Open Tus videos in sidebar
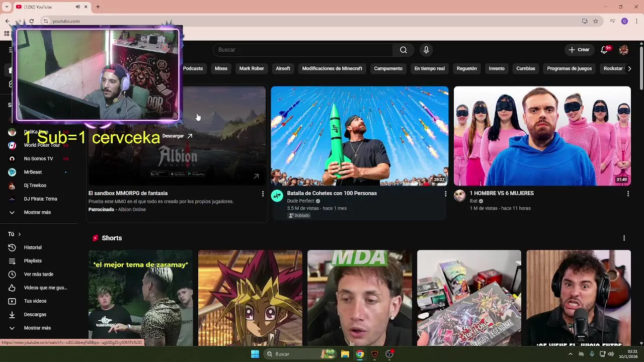Image resolution: width=644 pixels, height=362 pixels. tap(39, 301)
